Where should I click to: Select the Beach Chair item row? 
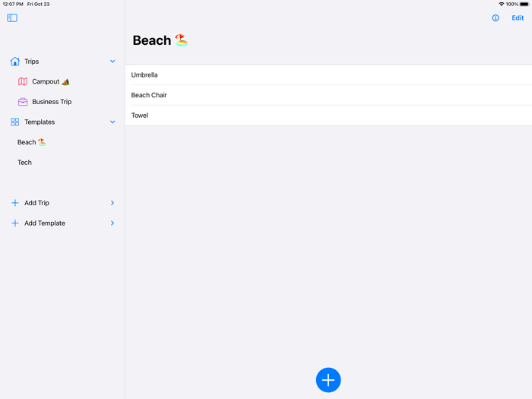pyautogui.click(x=328, y=95)
